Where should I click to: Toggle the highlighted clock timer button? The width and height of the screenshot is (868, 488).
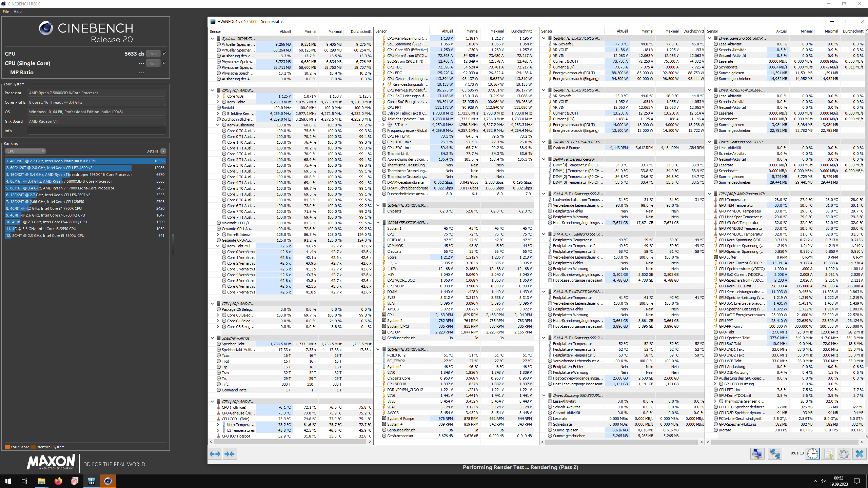tap(813, 453)
